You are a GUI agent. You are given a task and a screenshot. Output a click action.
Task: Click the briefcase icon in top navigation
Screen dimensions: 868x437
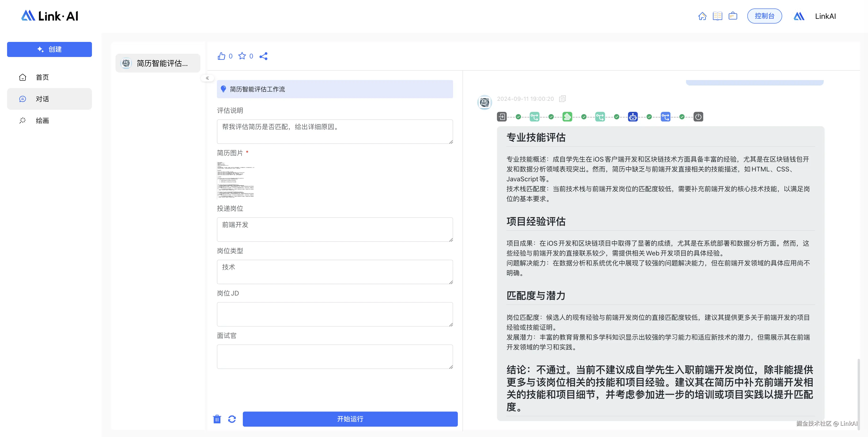click(732, 16)
